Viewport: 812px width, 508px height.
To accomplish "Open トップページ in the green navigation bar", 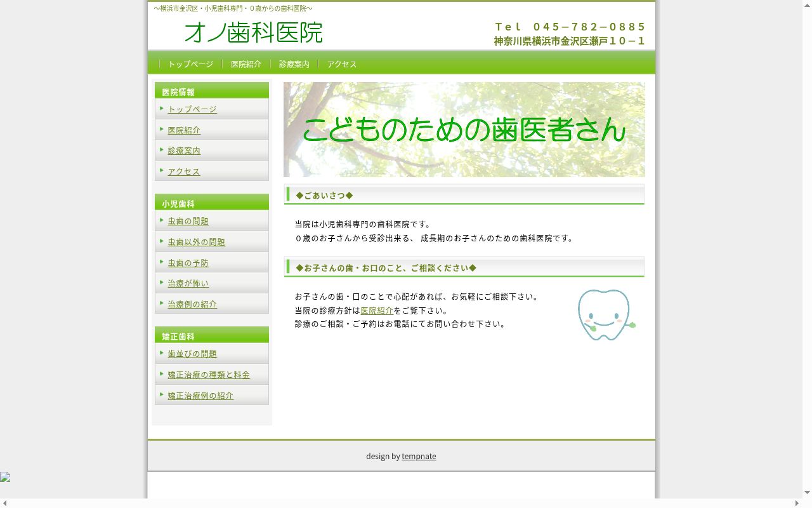I will pos(190,64).
